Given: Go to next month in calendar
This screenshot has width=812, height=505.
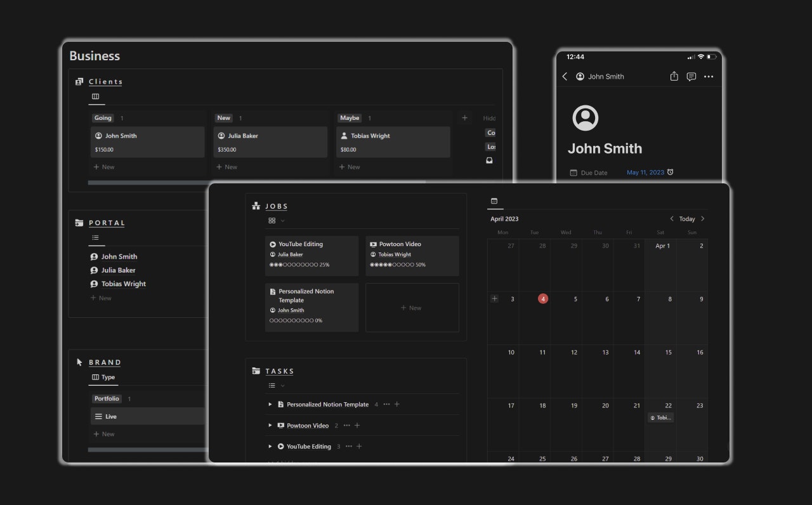Looking at the screenshot, I should click(702, 219).
